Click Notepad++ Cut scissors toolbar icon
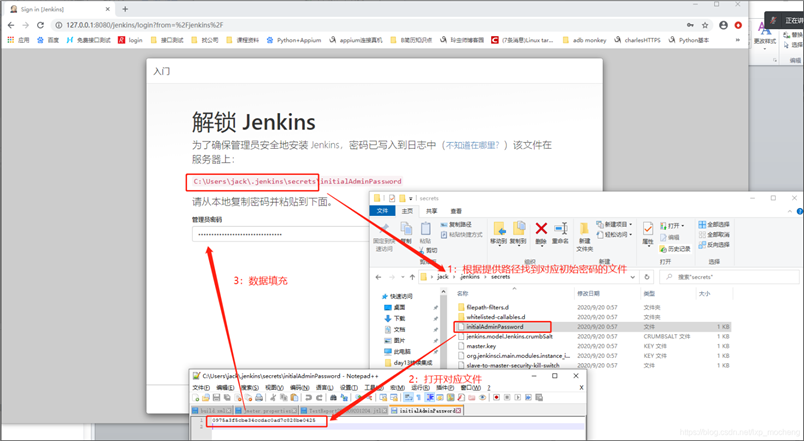 point(273,397)
